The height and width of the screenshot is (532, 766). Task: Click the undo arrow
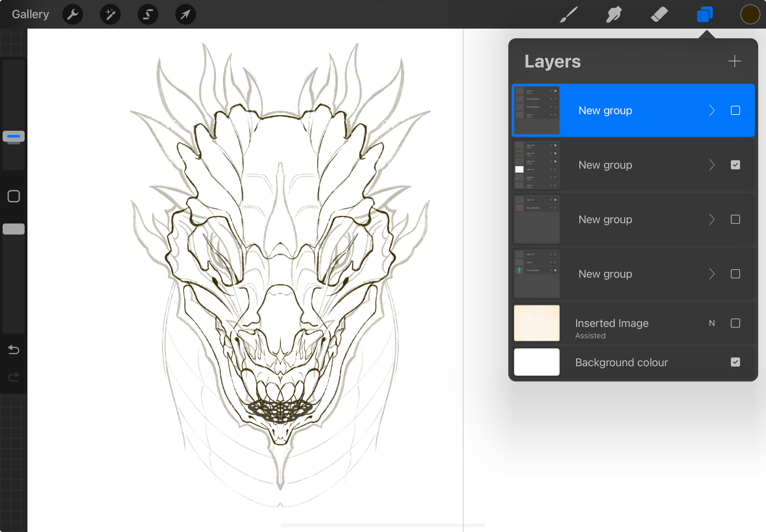(x=14, y=349)
